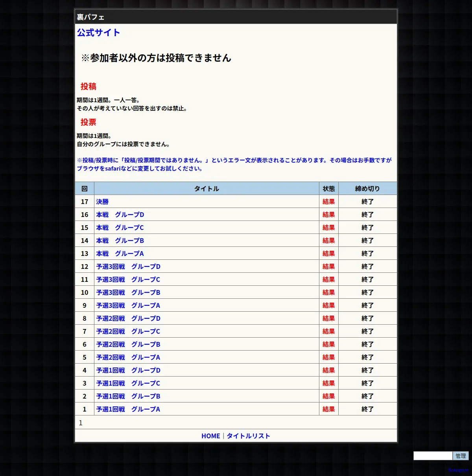The width and height of the screenshot is (472, 476).
Task: Open 予選1回戦 グループB title
Action: 128,396
